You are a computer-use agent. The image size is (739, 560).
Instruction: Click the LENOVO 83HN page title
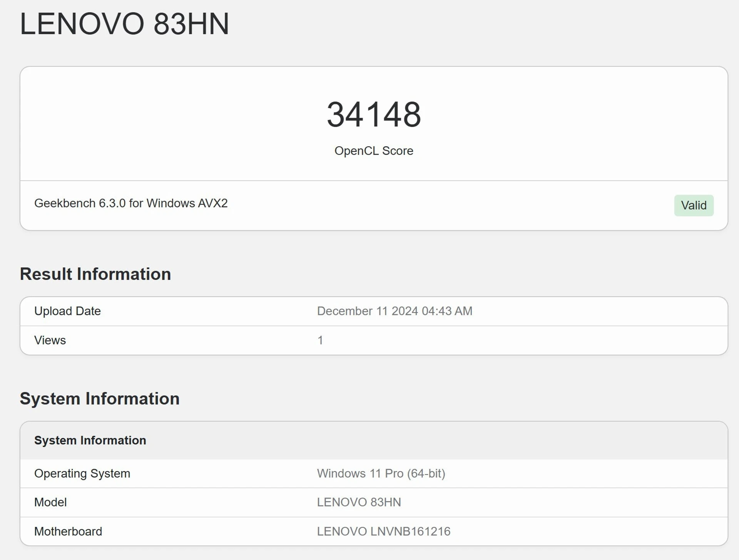coord(124,24)
